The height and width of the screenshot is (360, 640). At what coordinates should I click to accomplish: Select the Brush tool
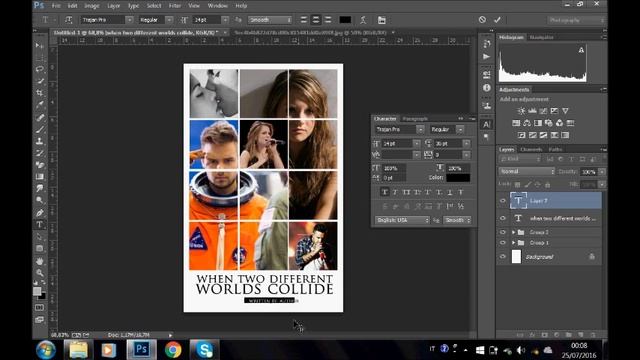pos(39,129)
